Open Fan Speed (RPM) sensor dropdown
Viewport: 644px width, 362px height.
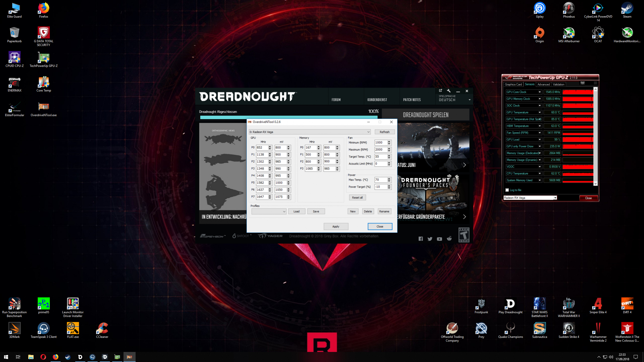click(539, 133)
